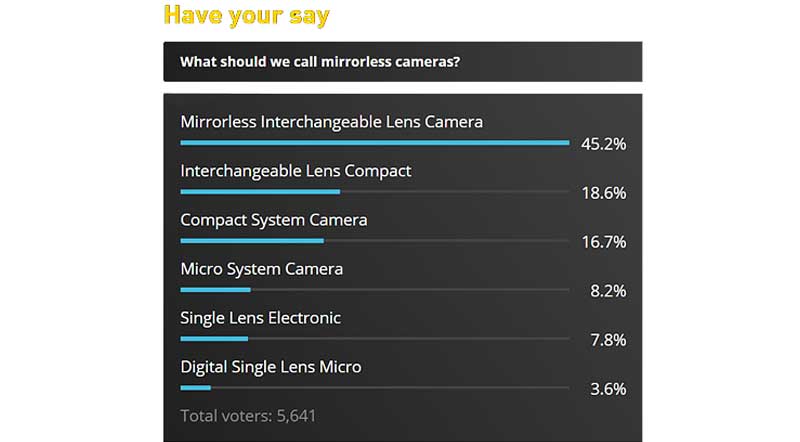800x442 pixels.
Task: Click the "Digital Single Lens Micro" option
Action: tap(271, 367)
